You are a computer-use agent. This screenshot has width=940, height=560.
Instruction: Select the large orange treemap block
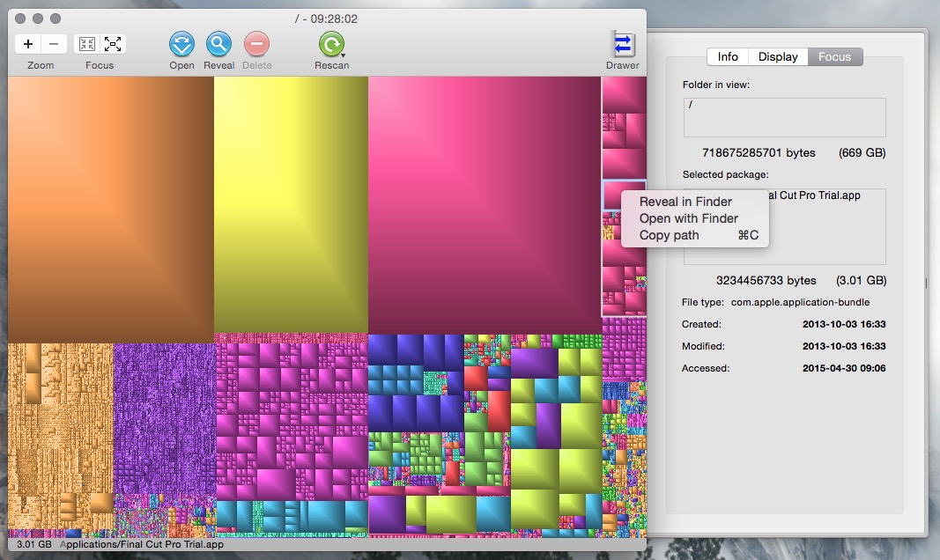tap(110, 209)
